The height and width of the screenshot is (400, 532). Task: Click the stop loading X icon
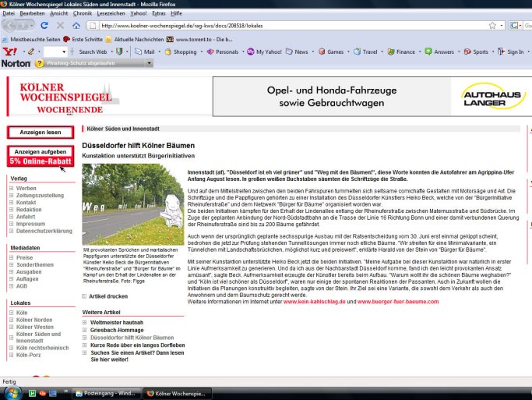coord(61,26)
